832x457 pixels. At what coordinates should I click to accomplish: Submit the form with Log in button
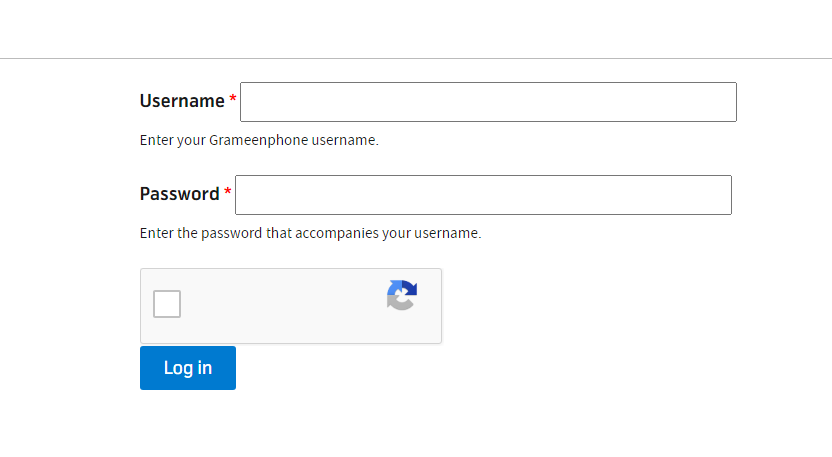(188, 368)
